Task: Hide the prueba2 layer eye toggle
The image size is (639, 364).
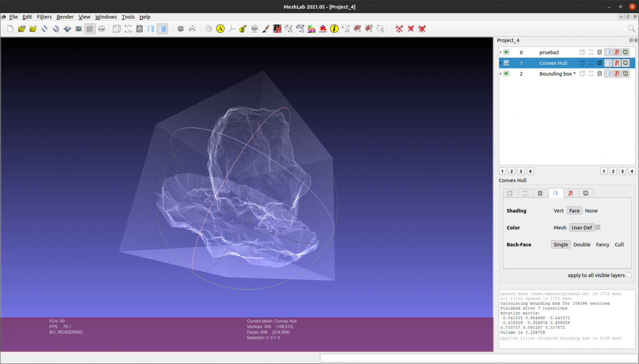Action: coord(506,52)
